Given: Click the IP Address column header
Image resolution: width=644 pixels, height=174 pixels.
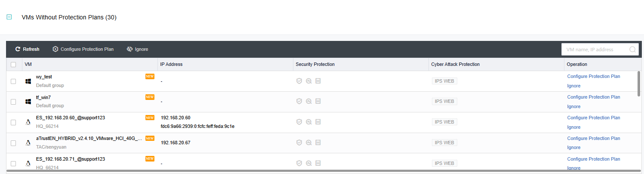Looking at the screenshot, I should (x=171, y=64).
